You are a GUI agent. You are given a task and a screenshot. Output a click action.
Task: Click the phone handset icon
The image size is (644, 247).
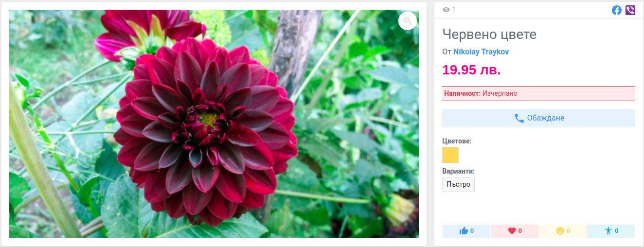tap(519, 118)
